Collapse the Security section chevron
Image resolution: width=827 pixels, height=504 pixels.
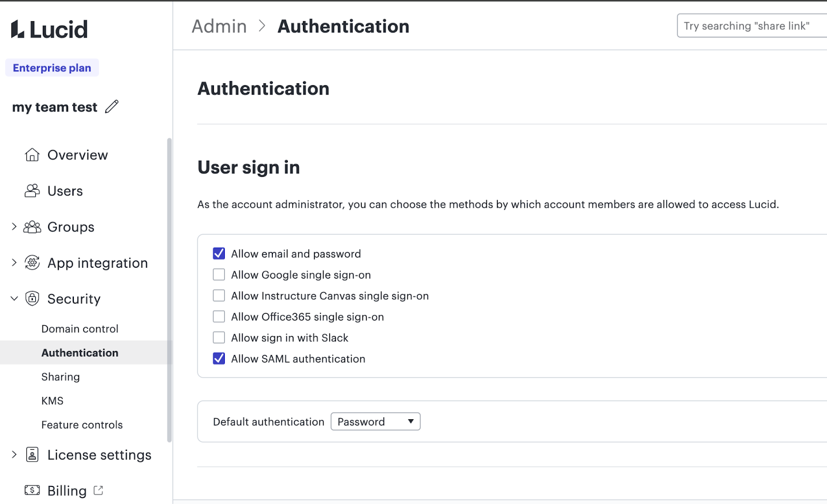[14, 299]
